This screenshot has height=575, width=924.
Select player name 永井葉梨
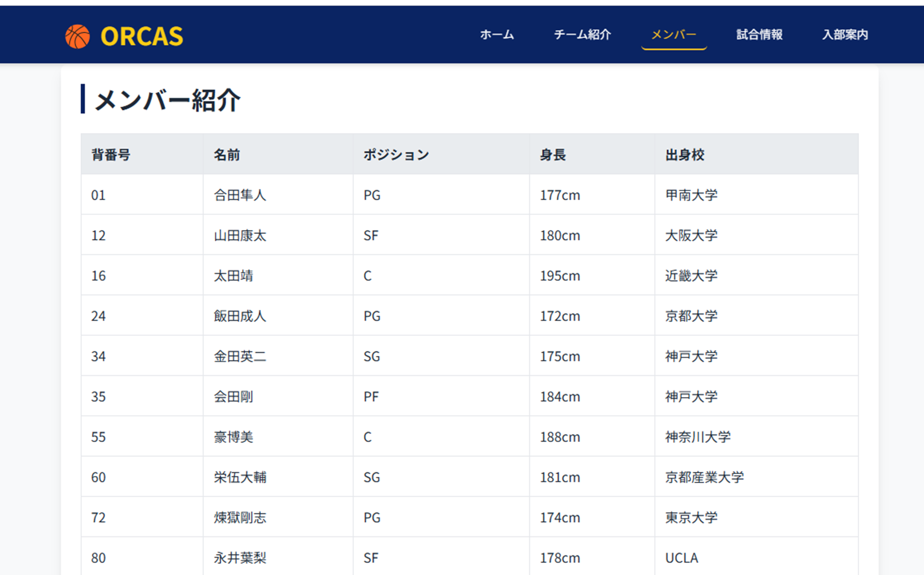pos(240,558)
